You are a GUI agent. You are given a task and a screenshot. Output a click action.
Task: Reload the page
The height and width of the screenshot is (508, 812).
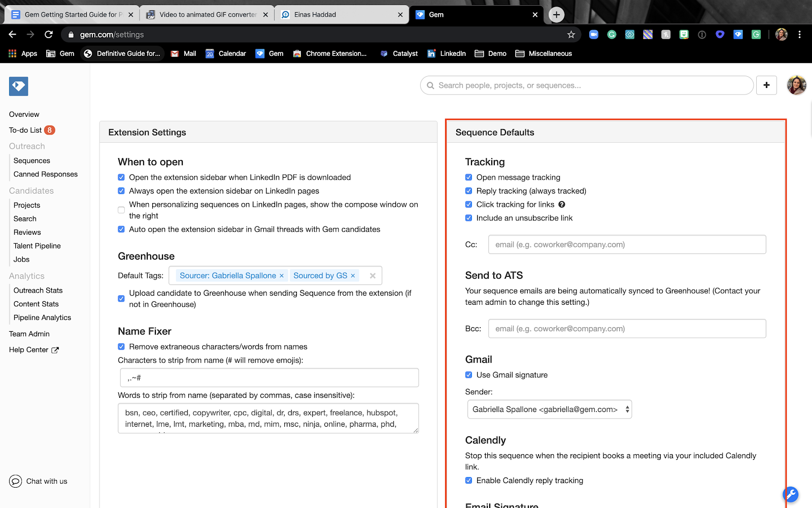[x=49, y=35]
